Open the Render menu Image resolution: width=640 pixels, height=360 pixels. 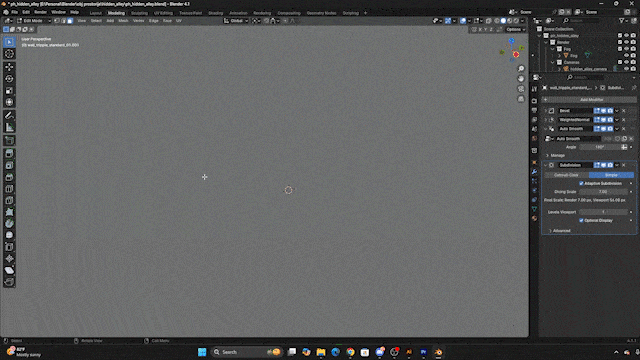tap(40, 12)
